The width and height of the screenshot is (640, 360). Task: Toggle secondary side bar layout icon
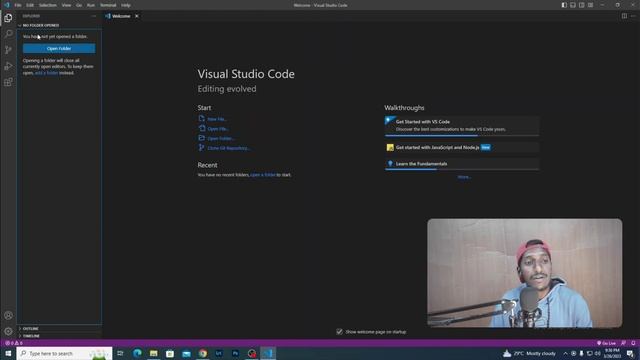click(x=582, y=5)
